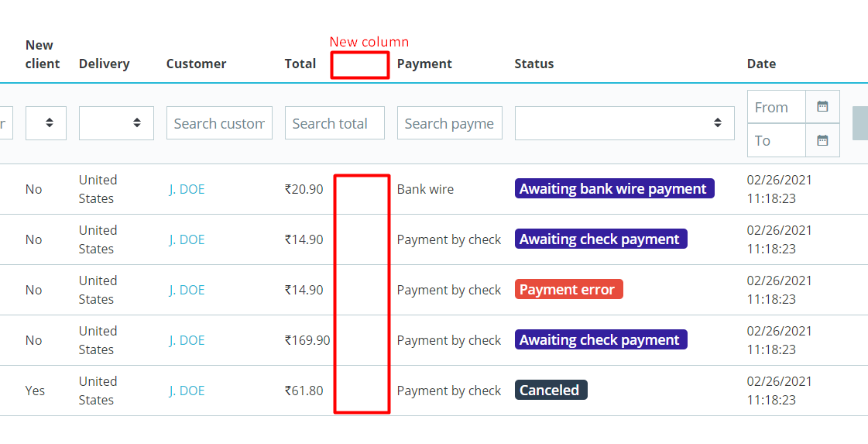Open J. DOE link on ₹20.90 order
Image resolution: width=868 pixels, height=444 pixels.
click(x=187, y=189)
